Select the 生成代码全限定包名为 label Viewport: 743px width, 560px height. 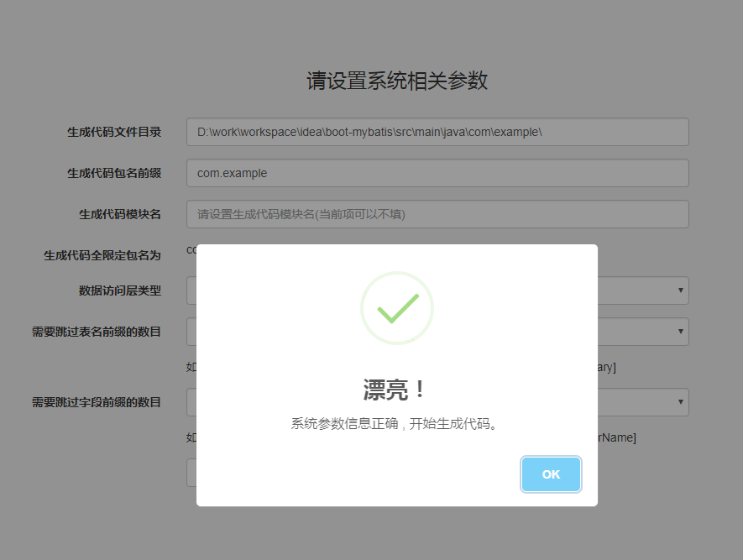[x=102, y=256]
